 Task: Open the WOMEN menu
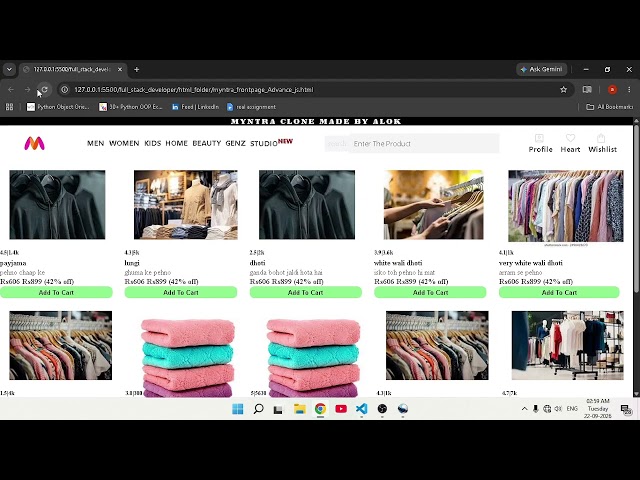click(x=124, y=143)
